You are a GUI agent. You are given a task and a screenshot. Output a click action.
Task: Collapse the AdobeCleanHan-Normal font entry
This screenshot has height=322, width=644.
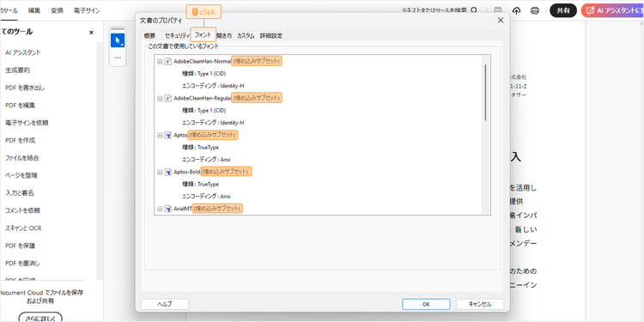point(160,62)
